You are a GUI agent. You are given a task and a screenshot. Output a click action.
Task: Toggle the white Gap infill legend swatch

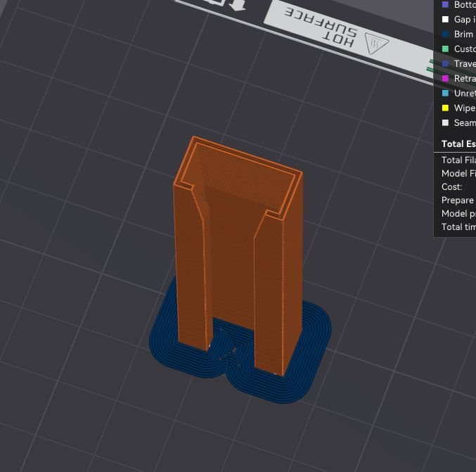(x=445, y=20)
